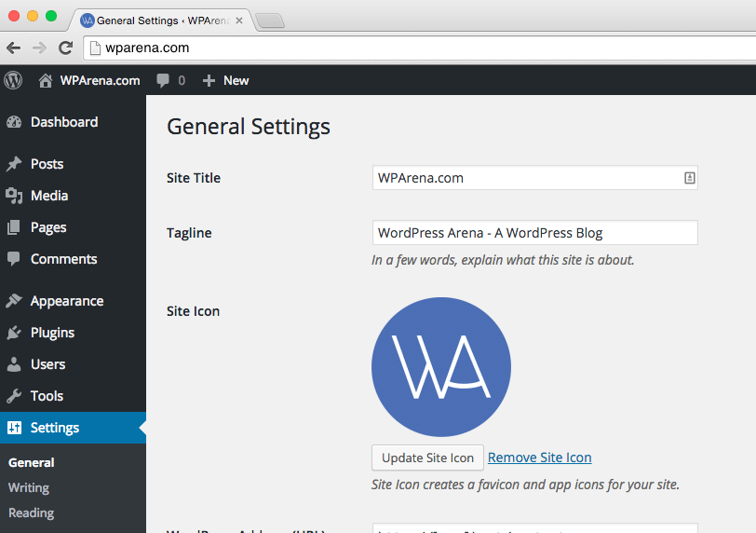Select the General Settings browser tab
Viewport: 756px width, 533px height.
[x=163, y=20]
